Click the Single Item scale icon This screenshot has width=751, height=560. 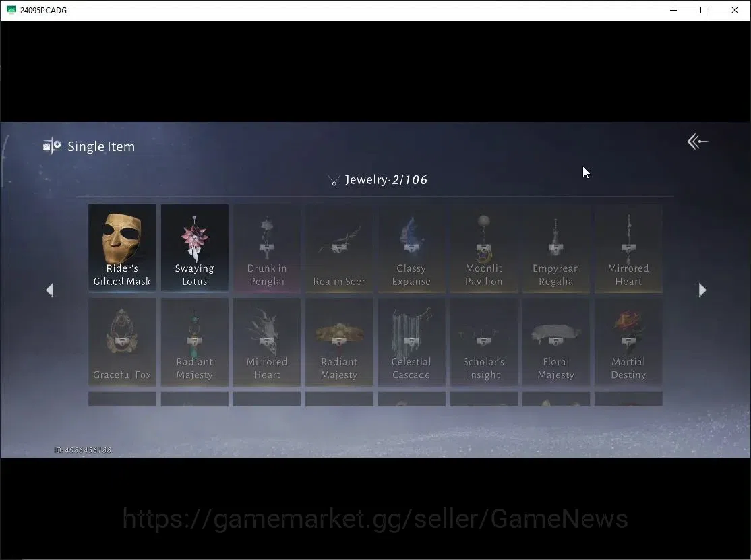(x=52, y=146)
